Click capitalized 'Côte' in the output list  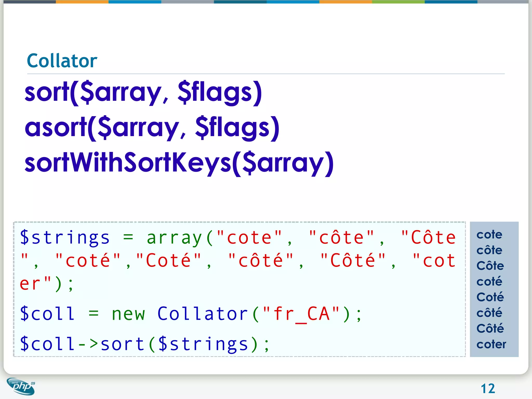click(490, 265)
